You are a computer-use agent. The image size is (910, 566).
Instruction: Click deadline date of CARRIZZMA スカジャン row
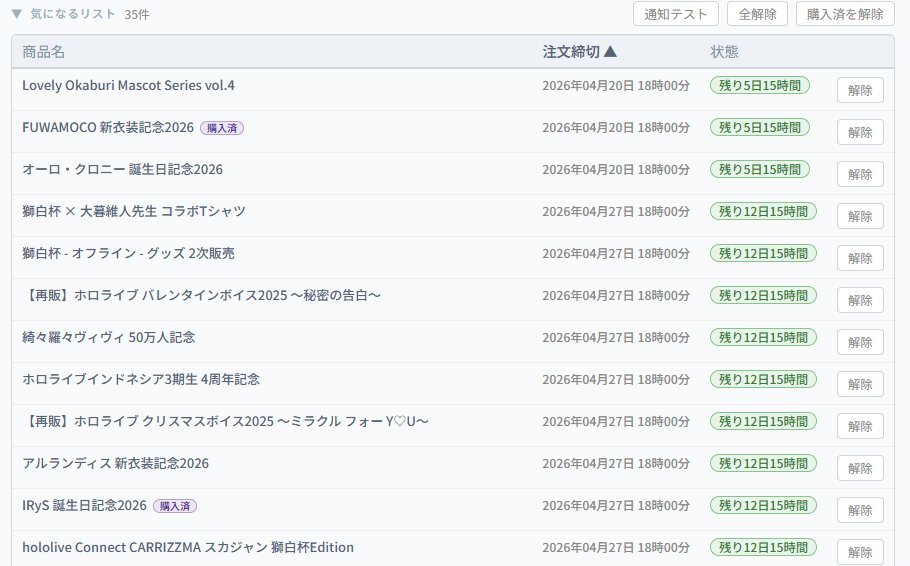point(616,547)
